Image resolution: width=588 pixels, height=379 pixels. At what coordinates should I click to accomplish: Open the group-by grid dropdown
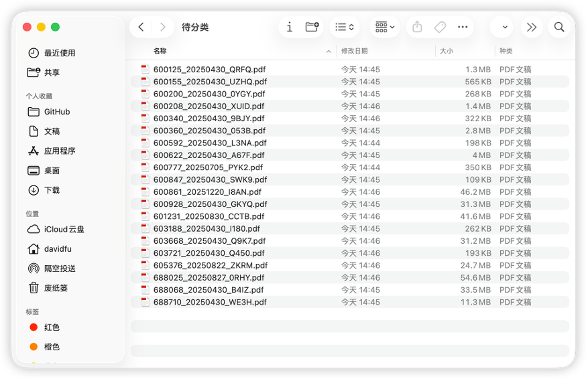[x=385, y=27]
